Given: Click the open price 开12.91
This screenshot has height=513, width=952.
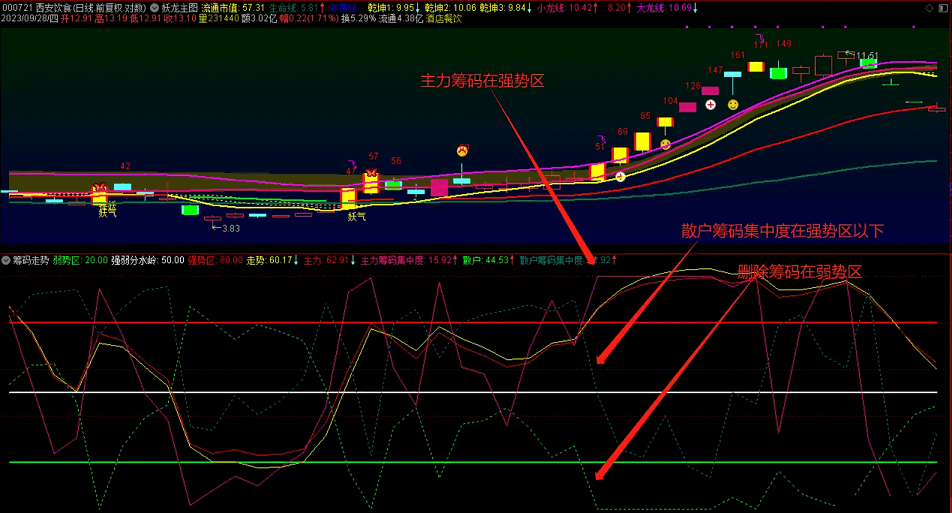Looking at the screenshot, I should pyautogui.click(x=76, y=19).
